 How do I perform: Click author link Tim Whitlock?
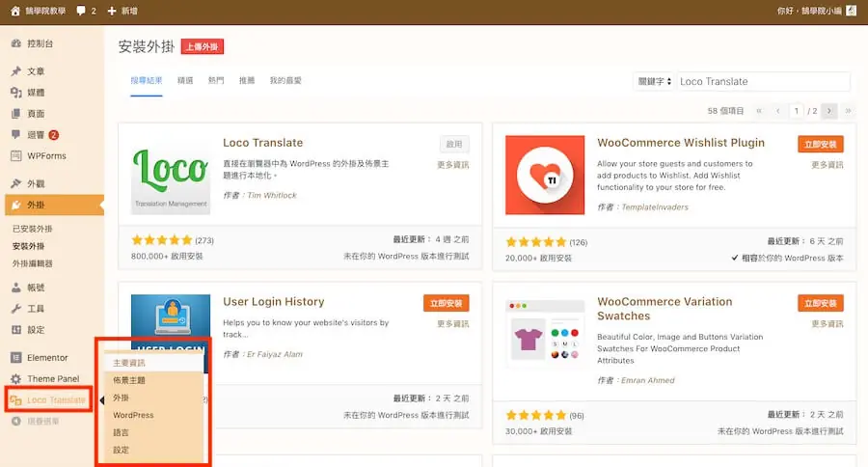[272, 195]
